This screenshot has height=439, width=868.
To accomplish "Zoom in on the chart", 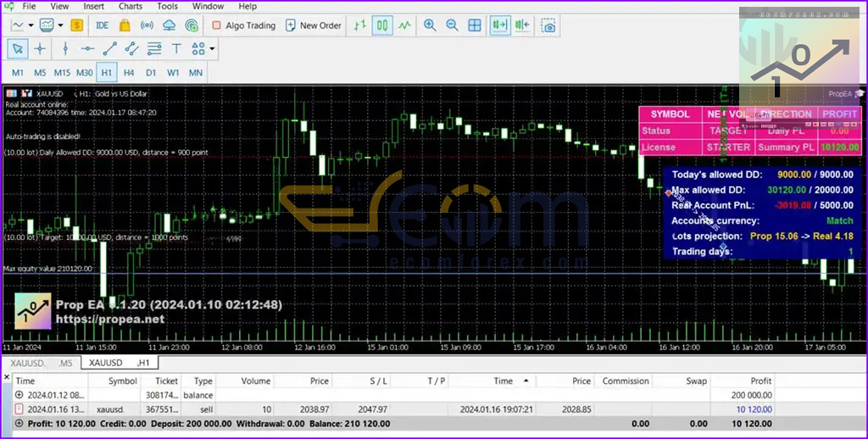I will click(430, 25).
